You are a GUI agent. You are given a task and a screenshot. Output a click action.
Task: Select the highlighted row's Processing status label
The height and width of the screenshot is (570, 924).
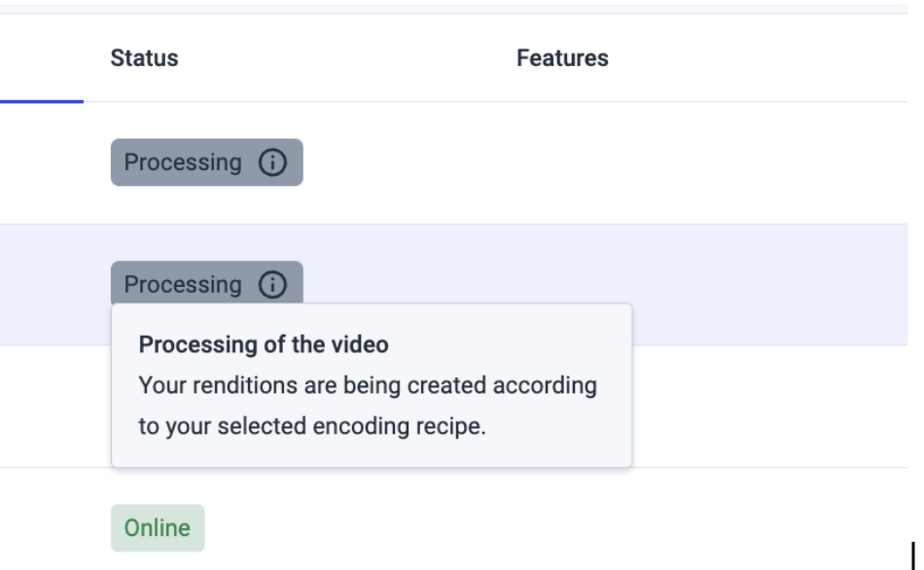tap(183, 285)
